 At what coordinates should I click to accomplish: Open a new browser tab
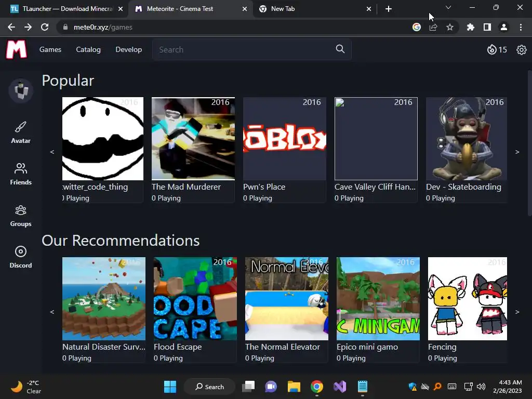click(x=389, y=9)
